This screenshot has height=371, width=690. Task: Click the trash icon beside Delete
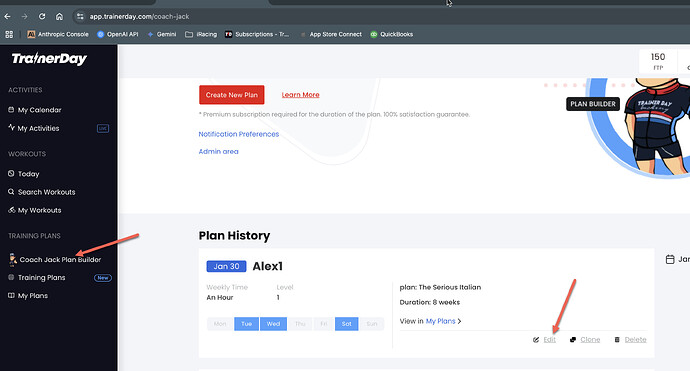[617, 340]
